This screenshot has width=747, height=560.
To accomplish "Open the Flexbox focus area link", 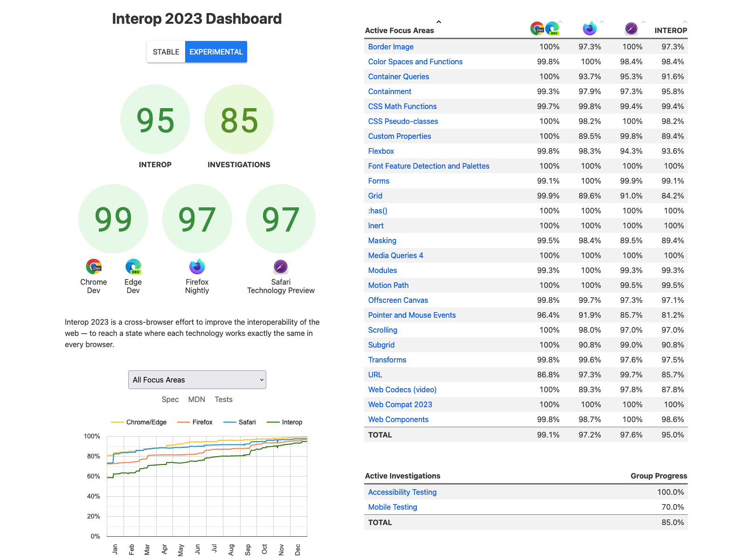I will (381, 151).
